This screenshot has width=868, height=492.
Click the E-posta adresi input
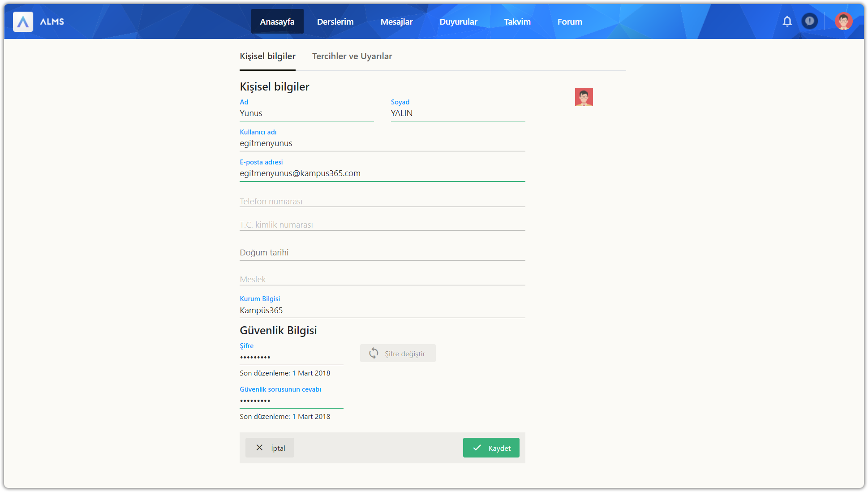382,173
